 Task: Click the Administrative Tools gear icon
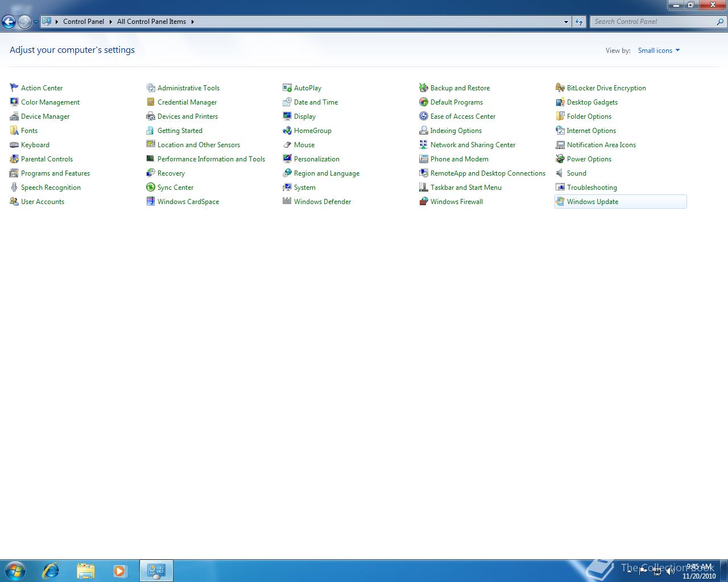coord(151,88)
